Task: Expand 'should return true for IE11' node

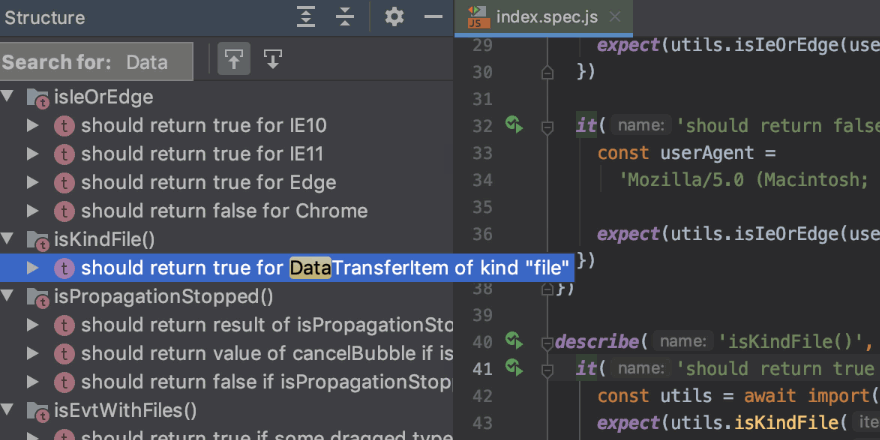Action: coord(33,154)
